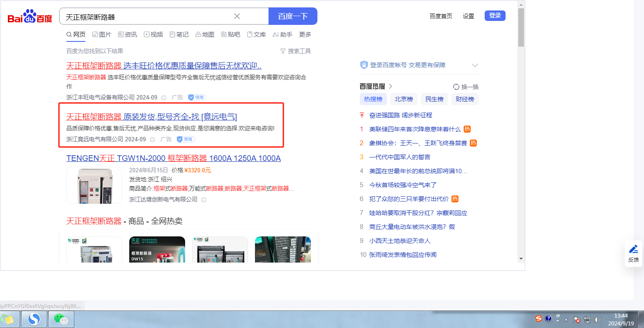The width and height of the screenshot is (644, 328).
Task: Click the 百度一下 search button
Action: (x=293, y=16)
